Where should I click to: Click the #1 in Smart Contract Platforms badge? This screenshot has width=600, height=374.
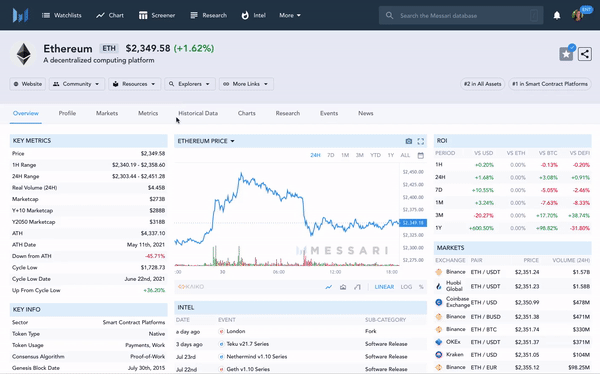pos(550,84)
